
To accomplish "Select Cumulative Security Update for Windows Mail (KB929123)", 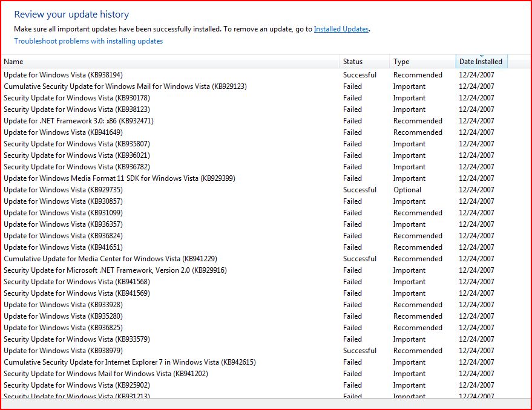I will point(125,86).
